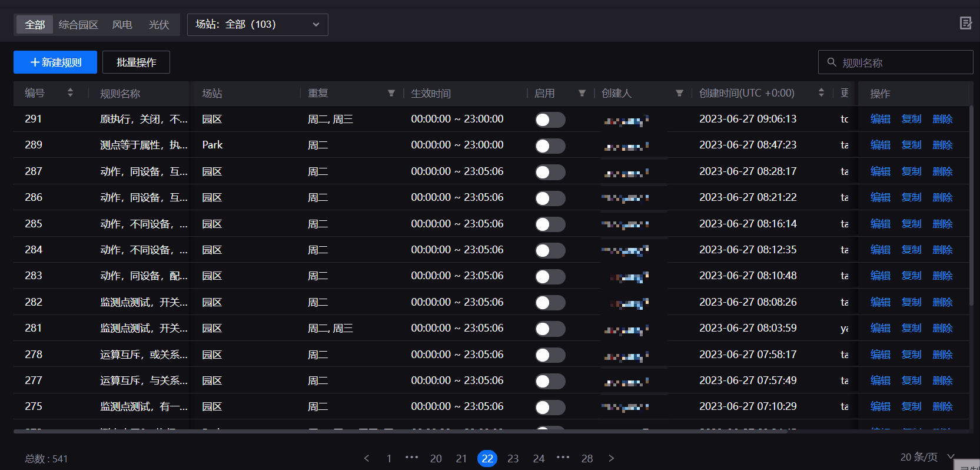The width and height of the screenshot is (980, 470).
Task: Expand the 20 条/页 page size selector
Action: pyautogui.click(x=926, y=457)
